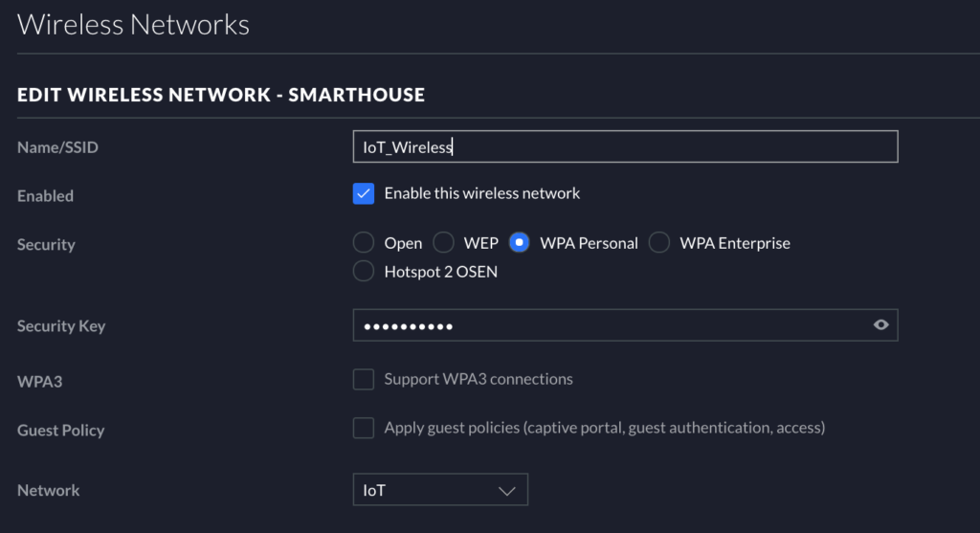
Task: Click the Guest Policy row label
Action: (60, 431)
